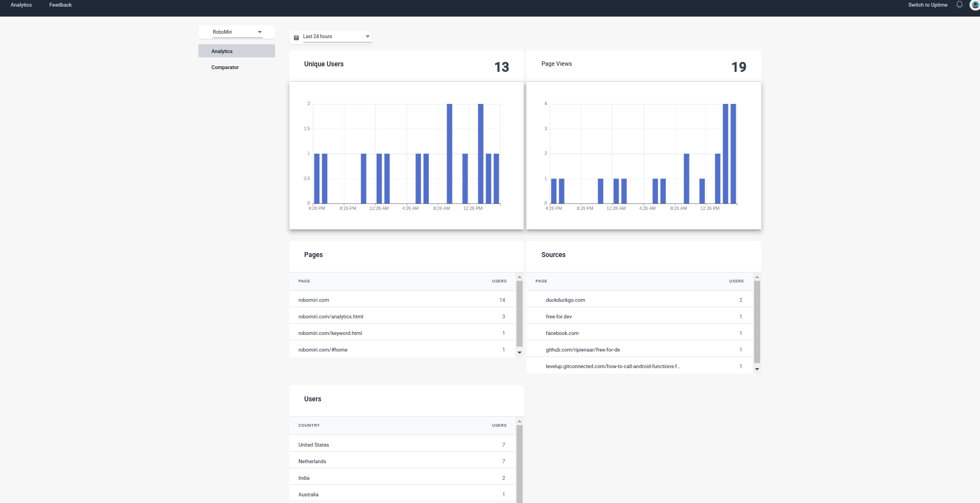This screenshot has width=980, height=503.
Task: Open the notifications bell icon
Action: click(x=960, y=4)
